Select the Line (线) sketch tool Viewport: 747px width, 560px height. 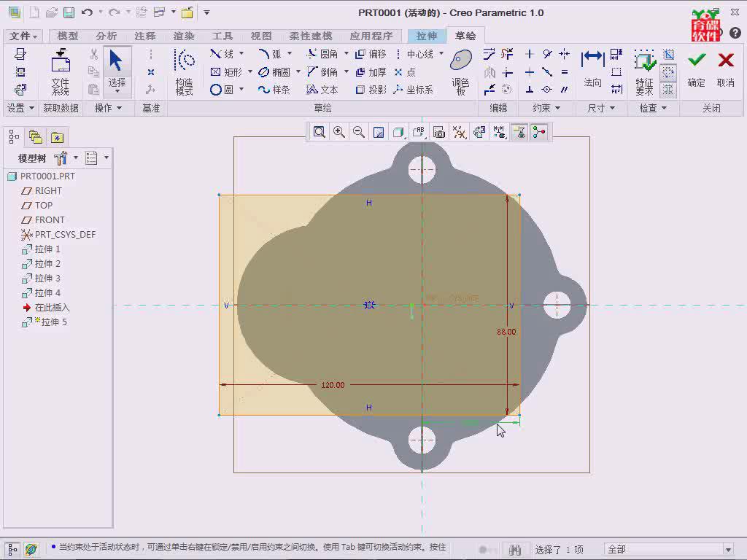click(222, 54)
